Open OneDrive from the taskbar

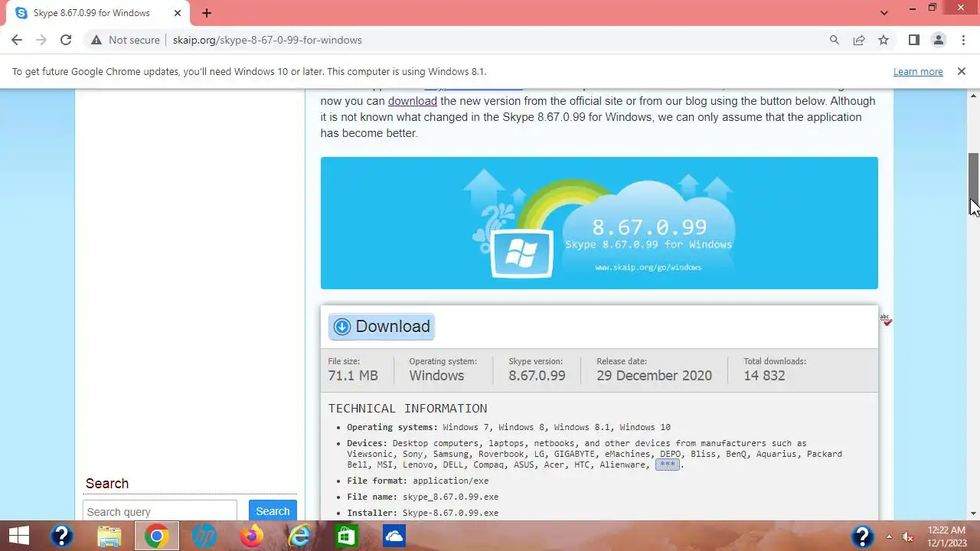[x=394, y=536]
